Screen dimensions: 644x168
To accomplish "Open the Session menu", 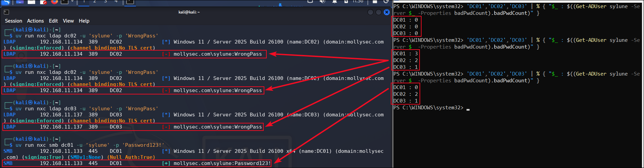I will pyautogui.click(x=14, y=21).
